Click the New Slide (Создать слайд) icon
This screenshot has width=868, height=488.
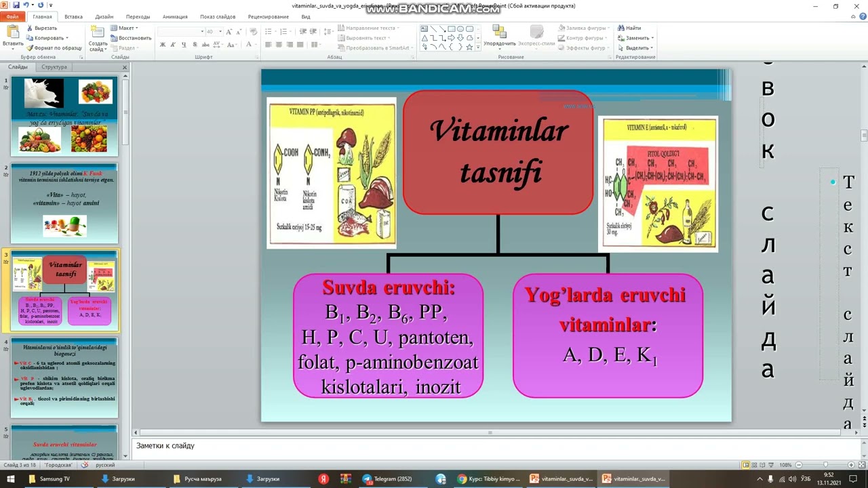pyautogui.click(x=98, y=33)
